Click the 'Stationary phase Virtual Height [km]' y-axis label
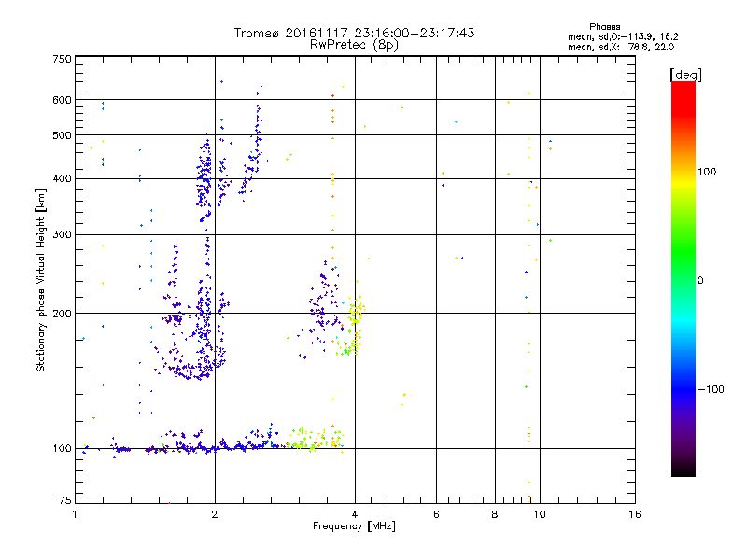Image resolution: width=747 pixels, height=560 pixels. (x=40, y=280)
